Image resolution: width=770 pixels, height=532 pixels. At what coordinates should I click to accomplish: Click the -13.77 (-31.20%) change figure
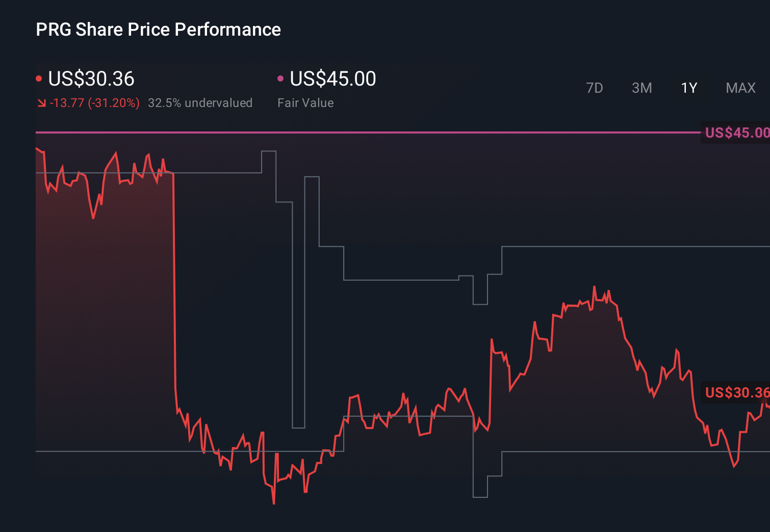(95, 103)
